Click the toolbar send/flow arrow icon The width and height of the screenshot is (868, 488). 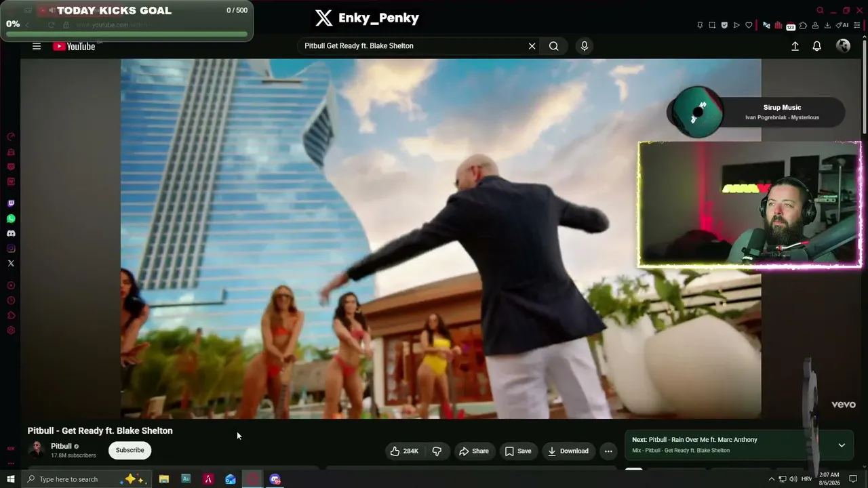click(736, 25)
